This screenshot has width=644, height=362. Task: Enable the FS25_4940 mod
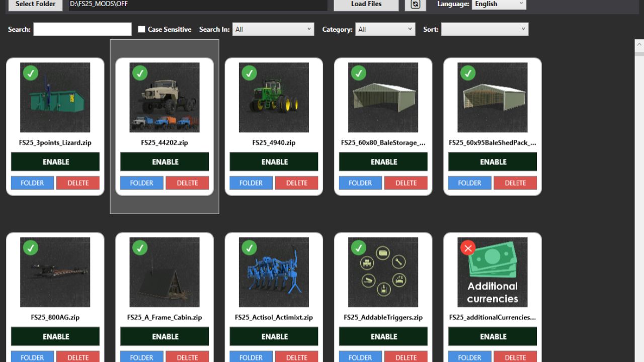click(273, 161)
